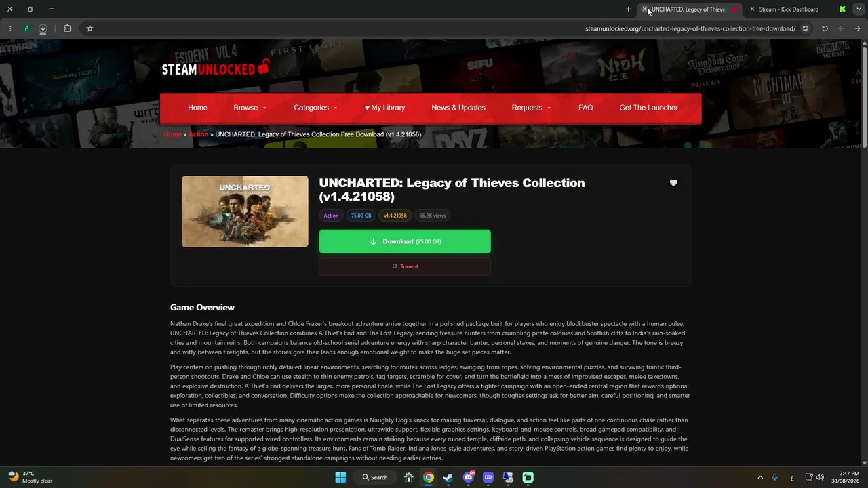This screenshot has height=488, width=868.
Task: Click the microphone icon in system tray
Action: click(x=775, y=477)
